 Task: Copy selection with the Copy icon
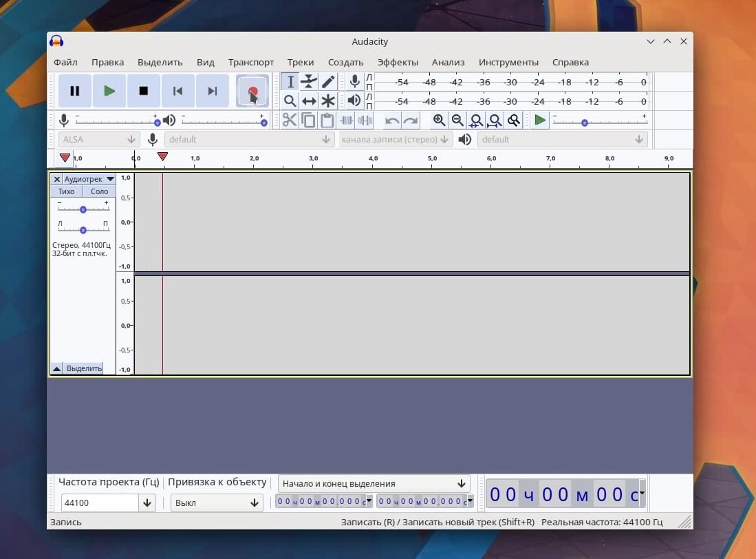[x=308, y=120]
